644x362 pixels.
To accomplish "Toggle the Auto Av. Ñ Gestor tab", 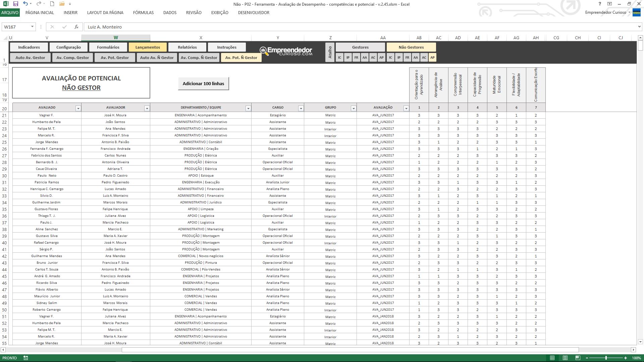I will [157, 57].
